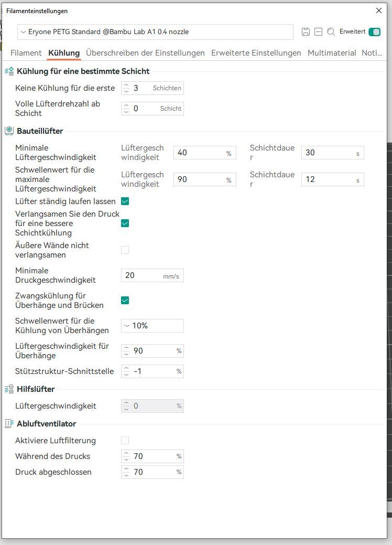392x545 pixels.
Task: Switch to the Filament tab
Action: (26, 53)
